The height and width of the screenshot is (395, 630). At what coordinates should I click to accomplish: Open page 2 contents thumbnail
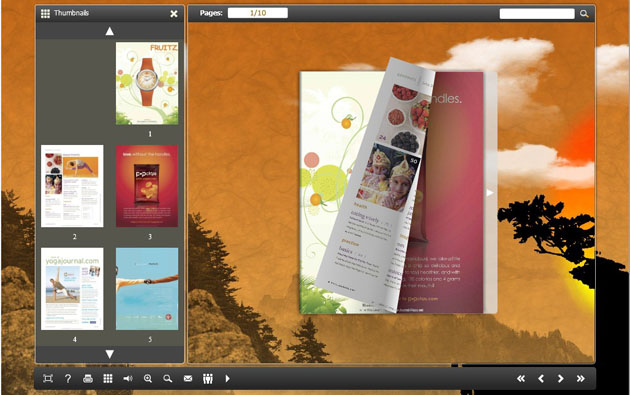pyautogui.click(x=72, y=186)
